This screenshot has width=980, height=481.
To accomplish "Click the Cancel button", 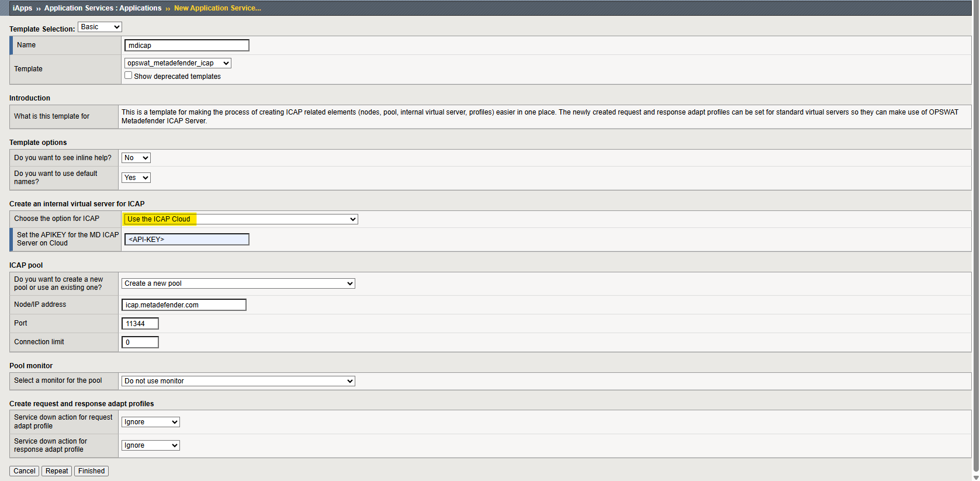I will 24,471.
